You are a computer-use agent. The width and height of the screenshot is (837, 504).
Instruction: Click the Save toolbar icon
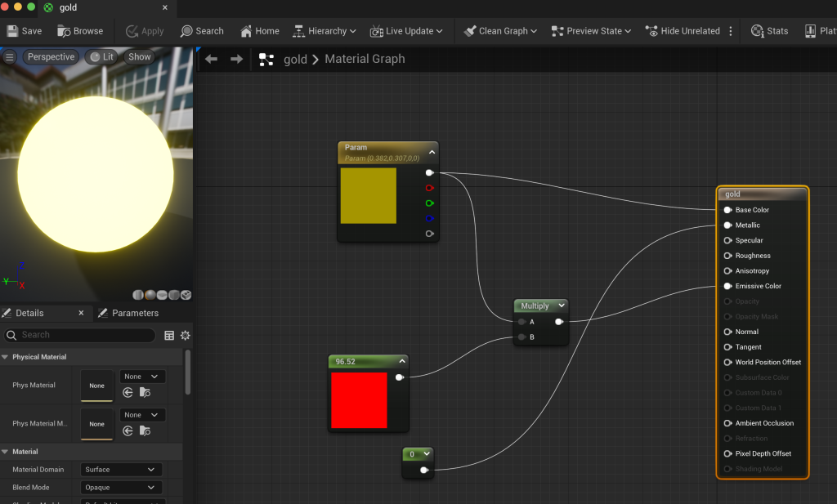(x=25, y=31)
